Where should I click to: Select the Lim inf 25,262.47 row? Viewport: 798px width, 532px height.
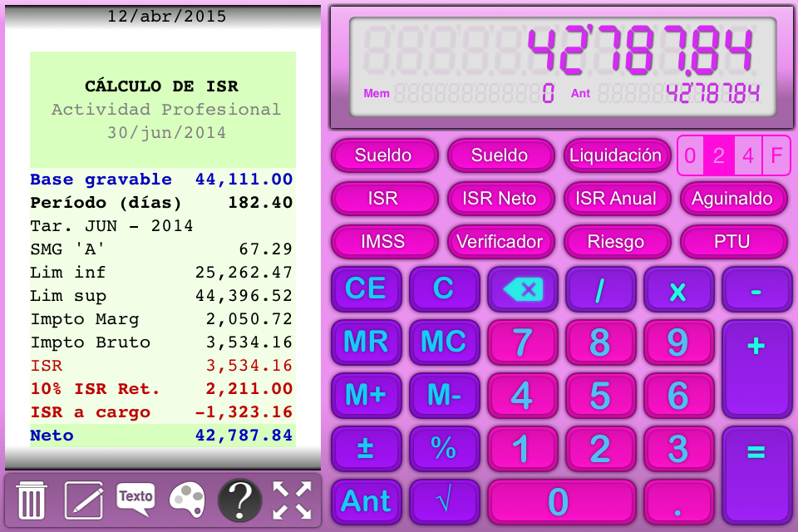[x=162, y=273]
